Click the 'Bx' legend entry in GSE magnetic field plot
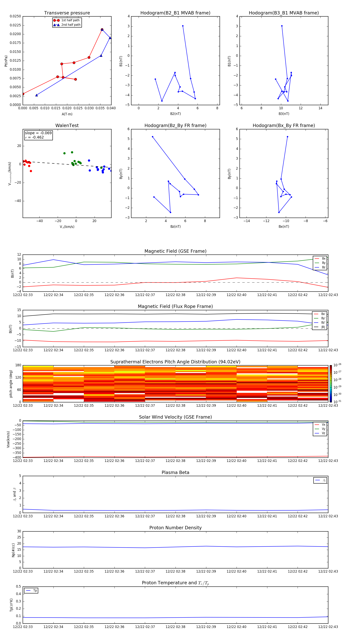The height and width of the screenshot is (644, 351). (x=320, y=259)
